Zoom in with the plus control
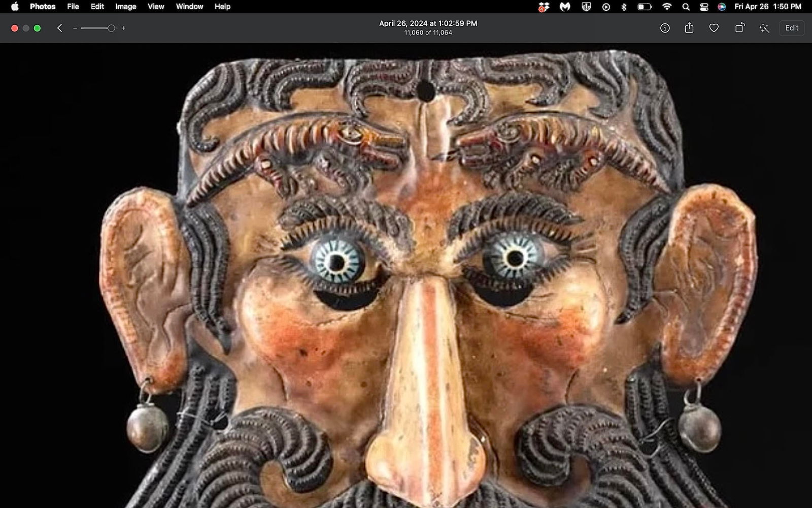This screenshot has width=812, height=508. click(x=123, y=28)
